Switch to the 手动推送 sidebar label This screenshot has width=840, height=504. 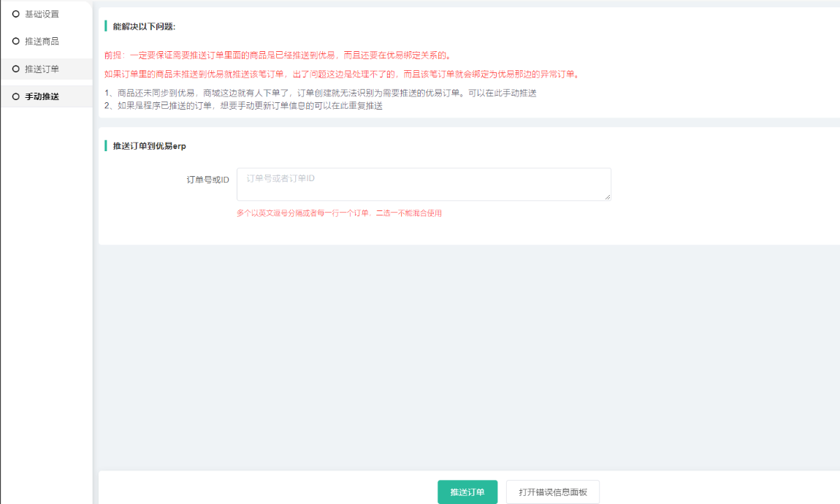42,96
